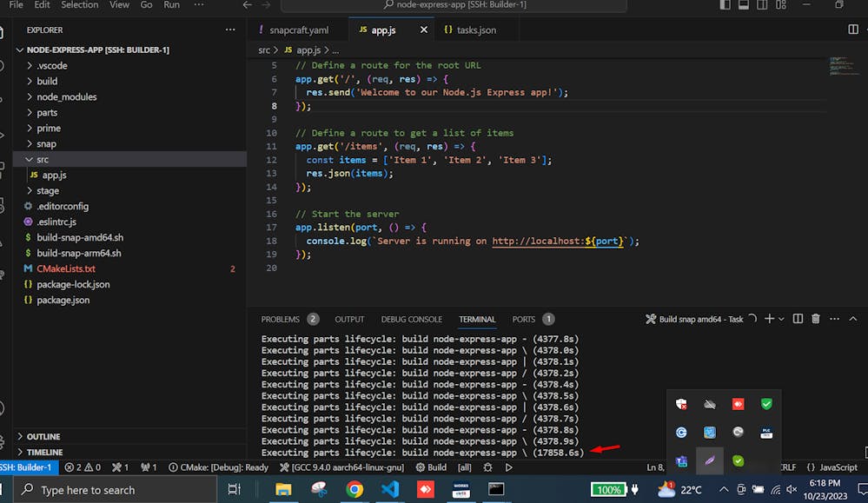Click the errors and warnings indicator
Viewport: 868px width, 503px height.
tap(82, 467)
